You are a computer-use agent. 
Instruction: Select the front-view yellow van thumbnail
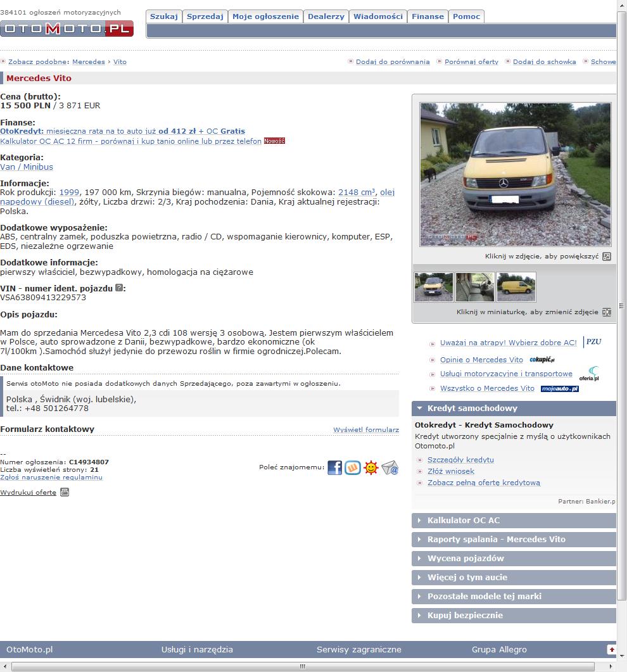pos(434,287)
